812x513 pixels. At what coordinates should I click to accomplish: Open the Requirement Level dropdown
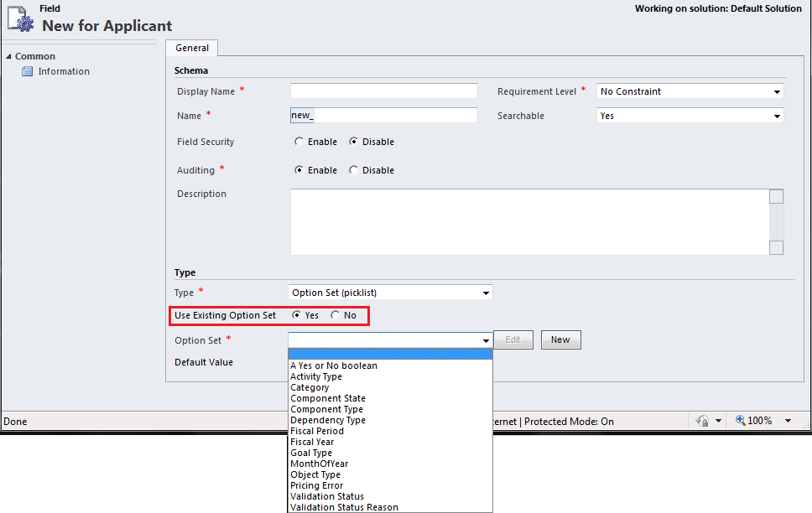(x=778, y=91)
